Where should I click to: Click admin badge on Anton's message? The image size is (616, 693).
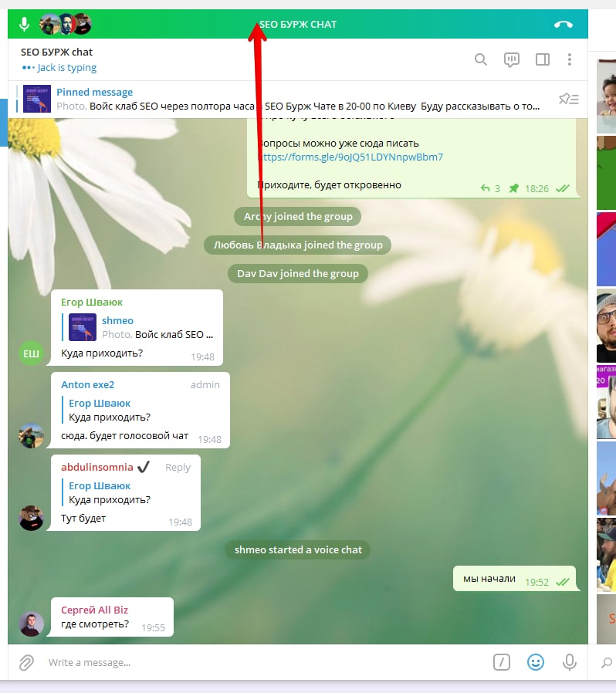tap(205, 385)
